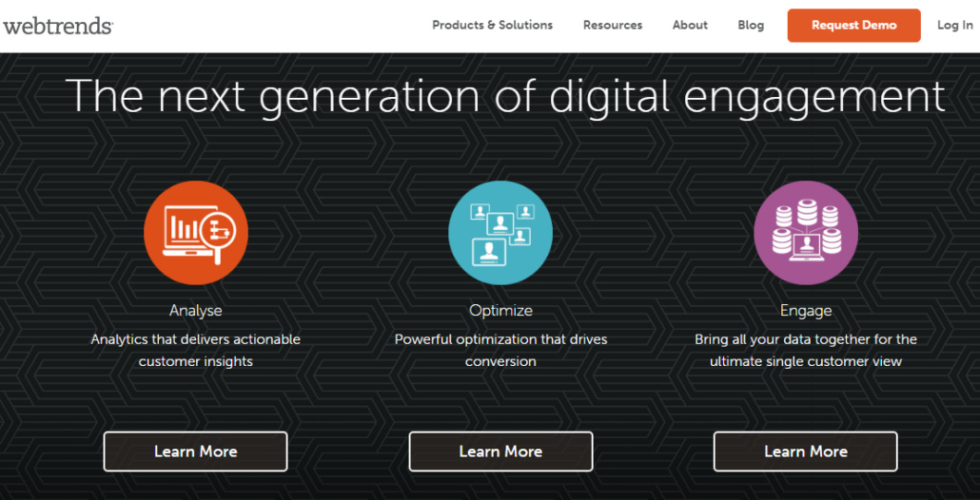Go to the About page
Screen dimensions: 980x500
pos(690,26)
